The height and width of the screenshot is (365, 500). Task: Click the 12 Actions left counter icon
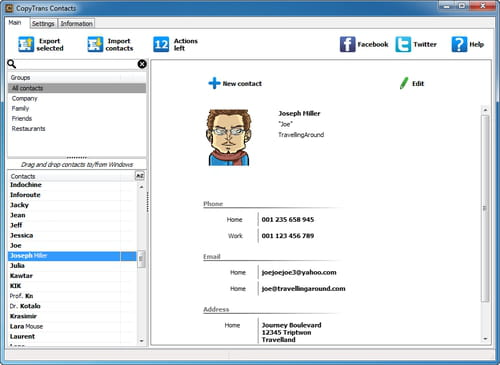coord(161,44)
